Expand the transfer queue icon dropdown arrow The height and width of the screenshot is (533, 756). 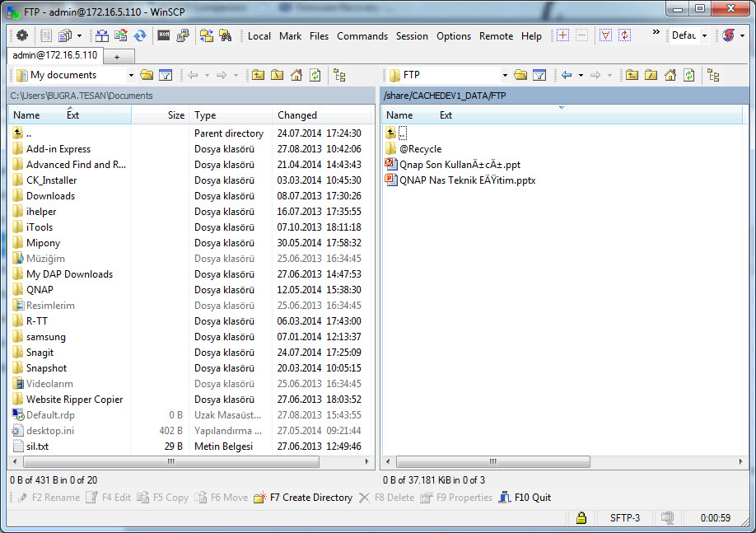[80, 35]
